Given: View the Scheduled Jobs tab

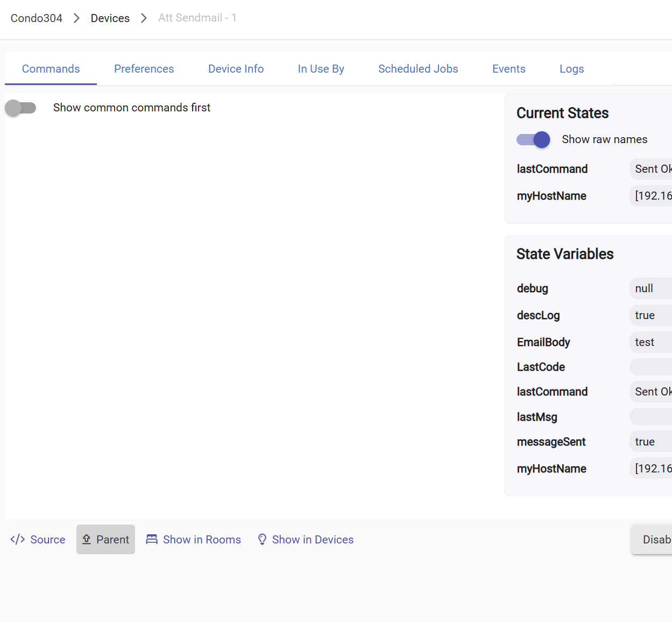Looking at the screenshot, I should point(418,69).
